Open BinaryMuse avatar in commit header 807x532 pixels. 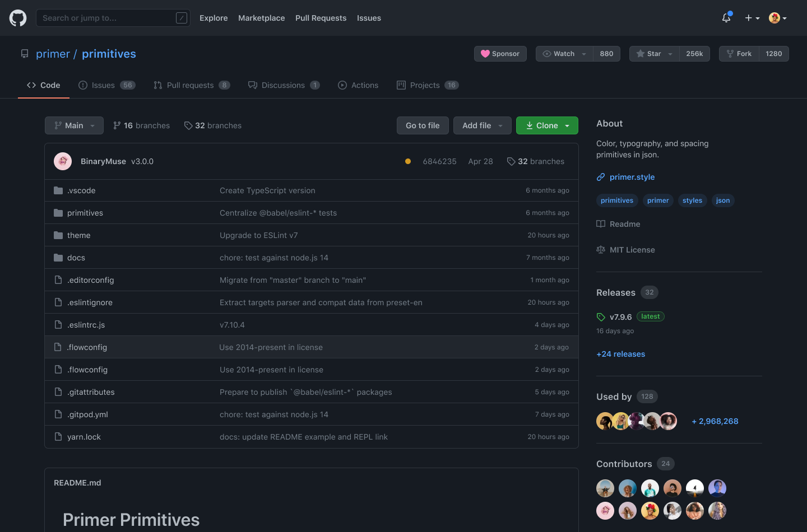coord(63,161)
